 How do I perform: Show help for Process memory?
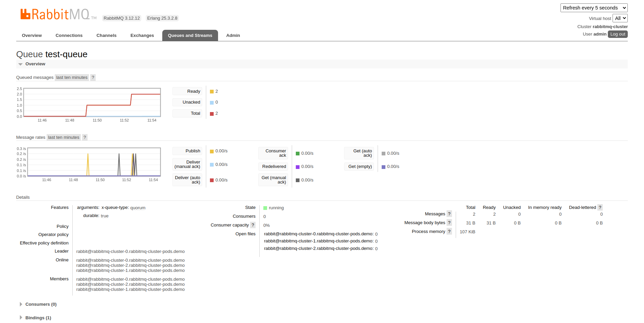(x=449, y=232)
